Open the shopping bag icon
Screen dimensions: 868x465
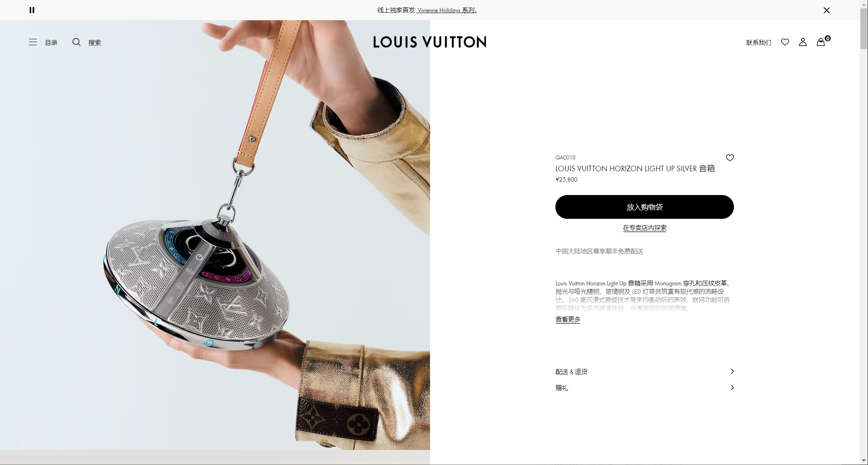point(821,42)
